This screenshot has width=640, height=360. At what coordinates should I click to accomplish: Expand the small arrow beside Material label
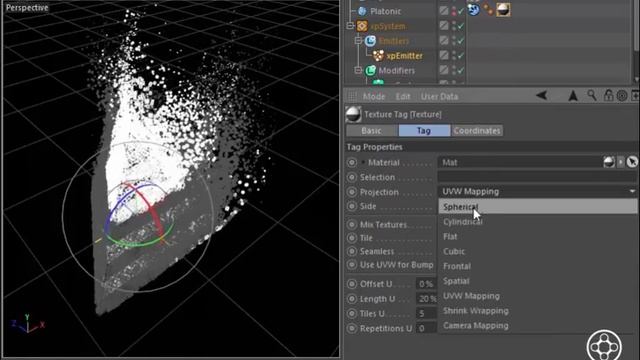click(x=363, y=162)
